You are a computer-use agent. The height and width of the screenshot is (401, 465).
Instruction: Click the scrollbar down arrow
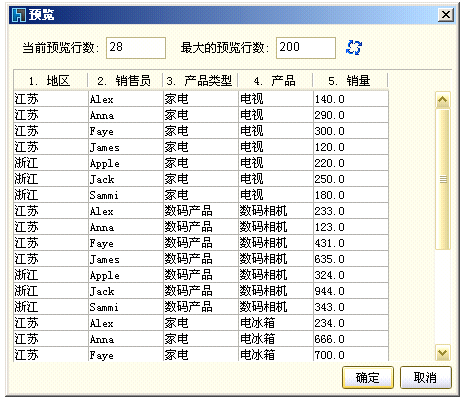pos(443,352)
